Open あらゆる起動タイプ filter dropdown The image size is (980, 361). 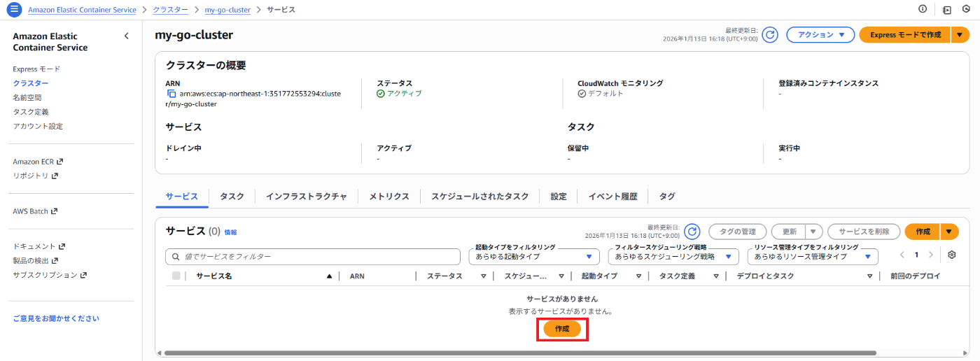(534, 257)
